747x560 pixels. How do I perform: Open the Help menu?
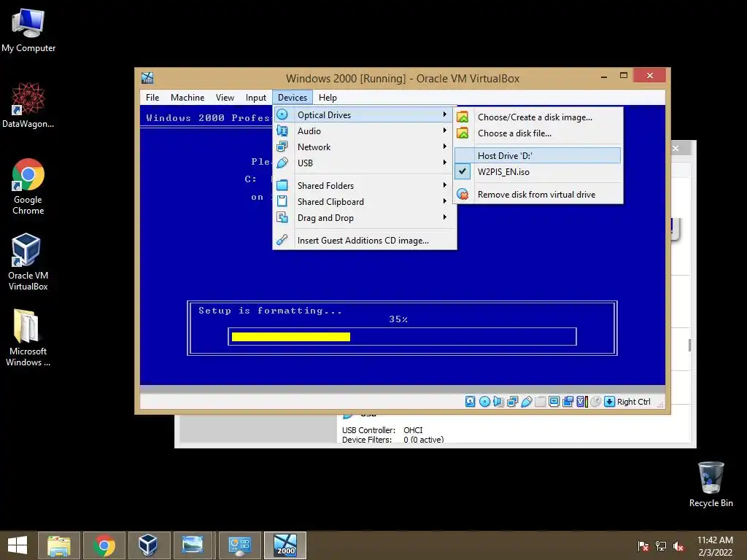tap(328, 98)
